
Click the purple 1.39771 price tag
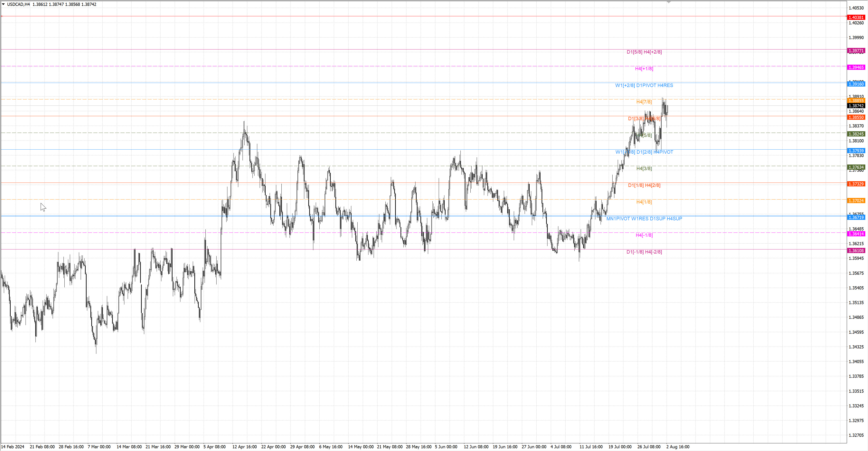tap(856, 51)
